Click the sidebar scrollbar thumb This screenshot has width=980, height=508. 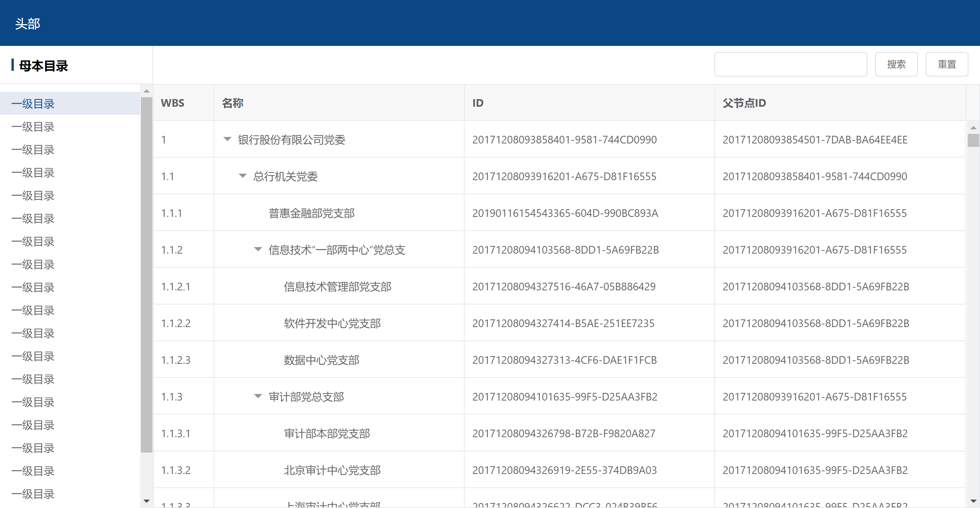(146, 274)
